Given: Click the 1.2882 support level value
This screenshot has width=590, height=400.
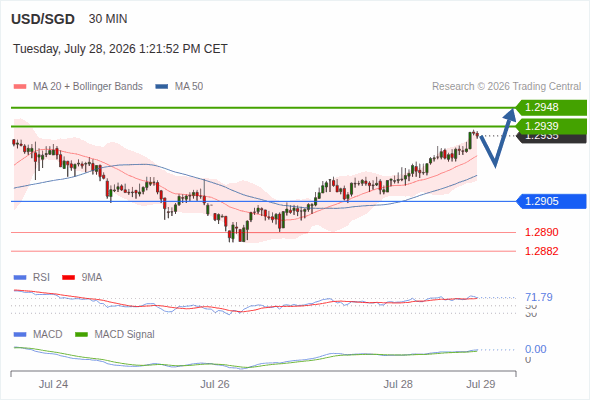Looking at the screenshot, I should click(x=542, y=251).
